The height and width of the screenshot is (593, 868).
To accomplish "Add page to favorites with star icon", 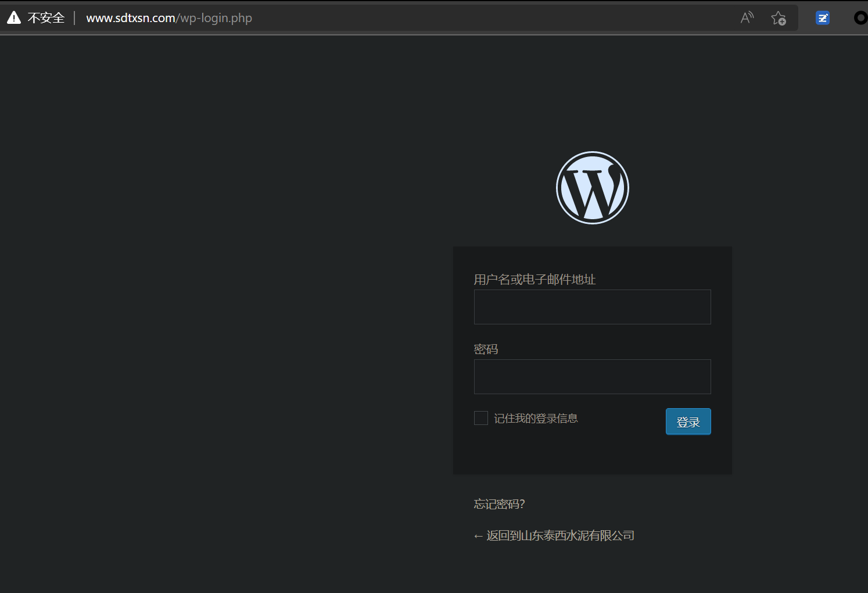I will click(x=779, y=18).
